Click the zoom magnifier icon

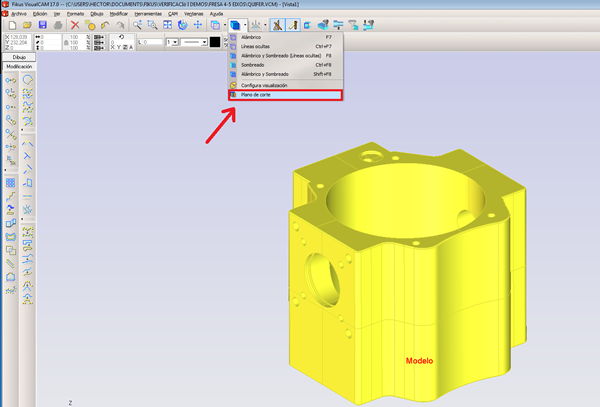[x=137, y=24]
